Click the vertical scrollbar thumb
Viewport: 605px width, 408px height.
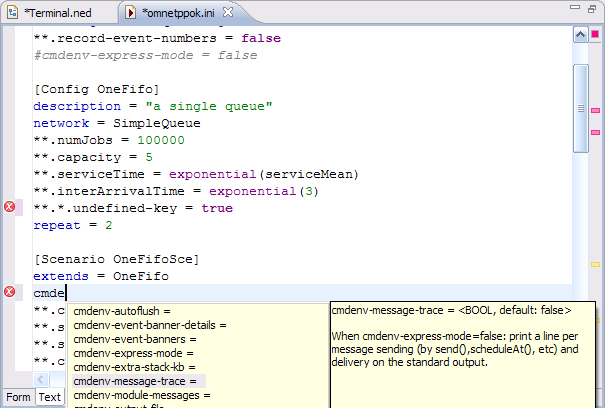[x=581, y=108]
